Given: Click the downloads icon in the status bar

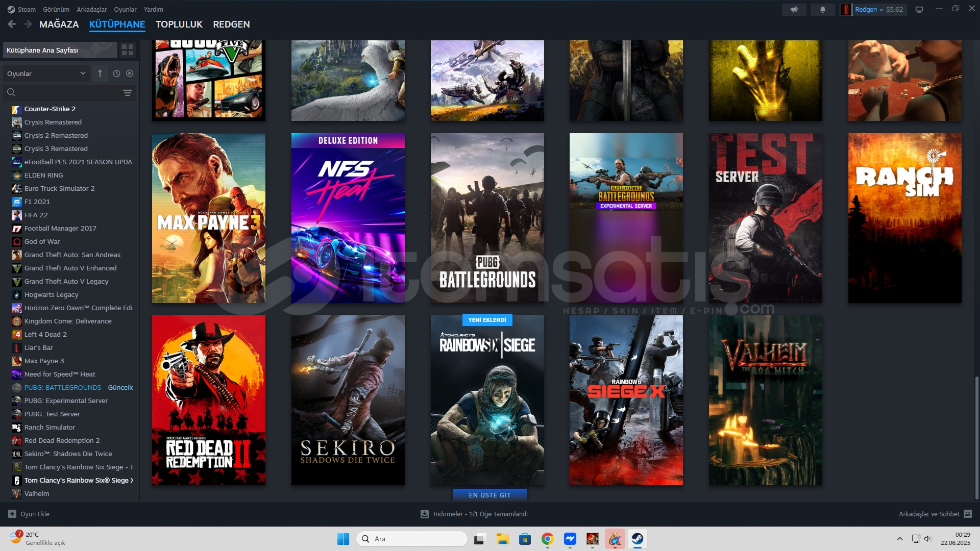Looking at the screenshot, I should pos(424,514).
